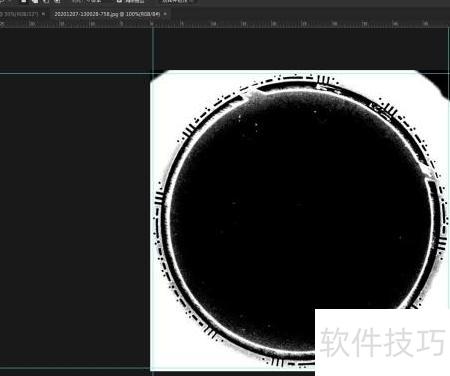The image size is (450, 376).
Task: Switch to the 20201207-130028-738.jpg document tab
Action: (107, 14)
